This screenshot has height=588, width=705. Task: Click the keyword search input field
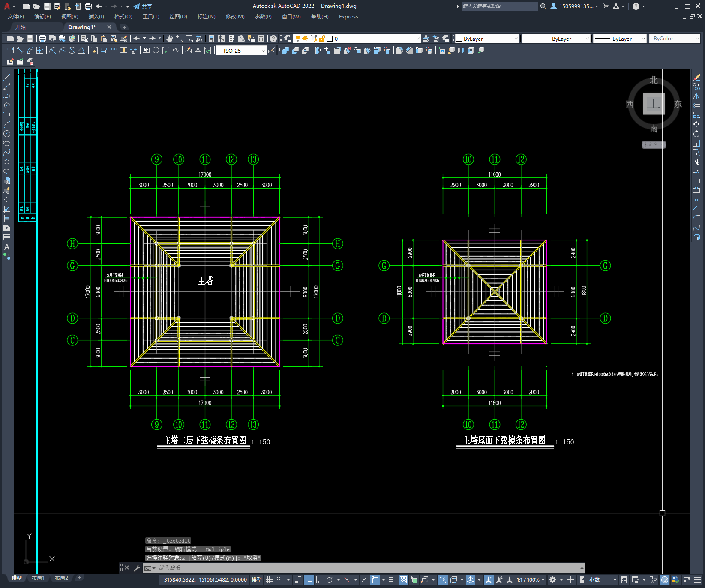499,6
